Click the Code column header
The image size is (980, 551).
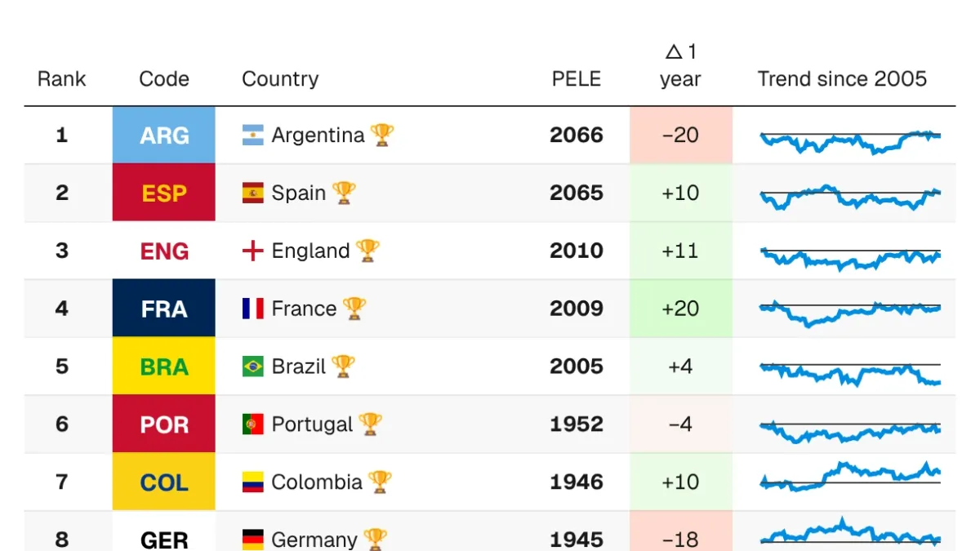click(x=164, y=79)
